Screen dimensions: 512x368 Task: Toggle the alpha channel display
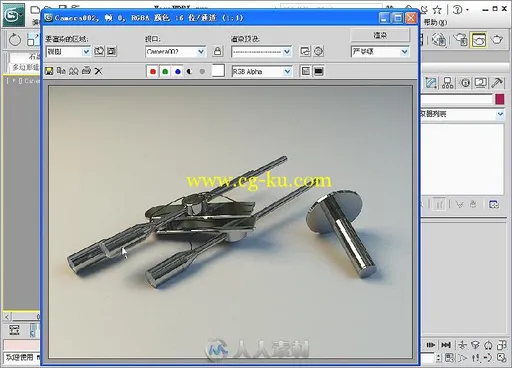tap(190, 71)
